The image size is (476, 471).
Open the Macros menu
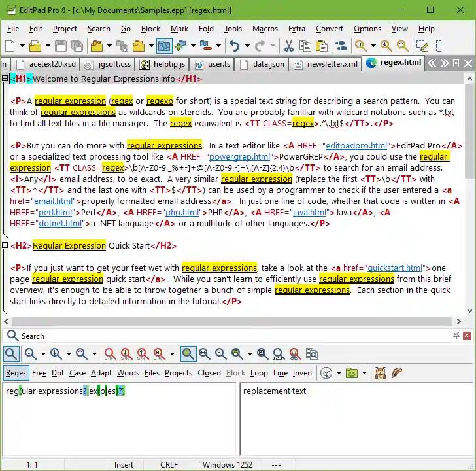265,29
